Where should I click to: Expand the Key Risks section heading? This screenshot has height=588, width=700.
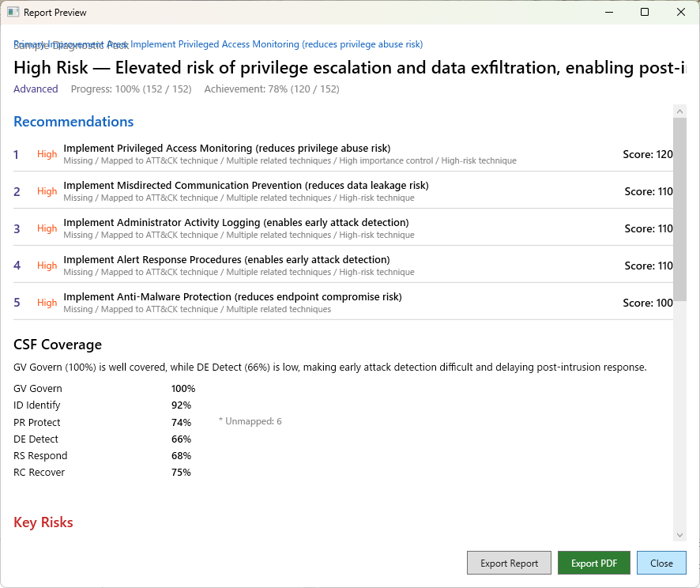click(43, 522)
